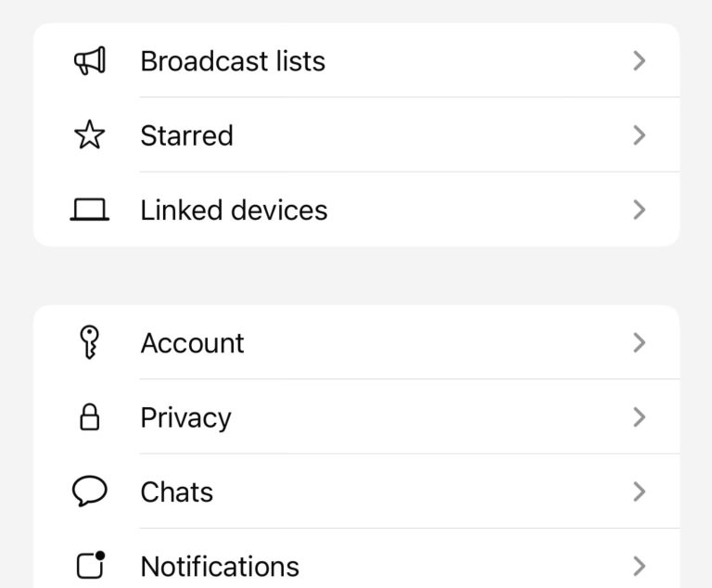Viewport: 712px width, 588px height.
Task: Open Starred messages
Action: click(x=186, y=135)
